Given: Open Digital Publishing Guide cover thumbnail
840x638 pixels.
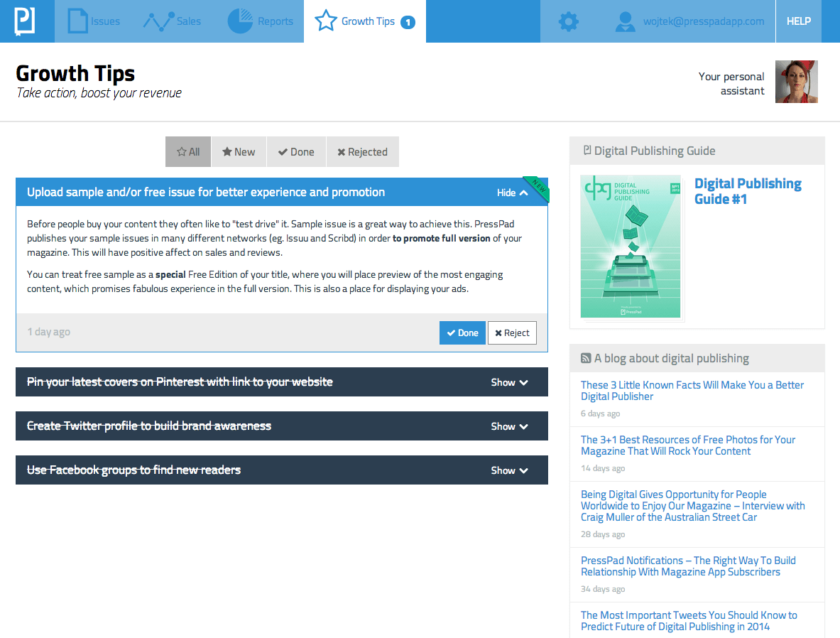Looking at the screenshot, I should [630, 247].
